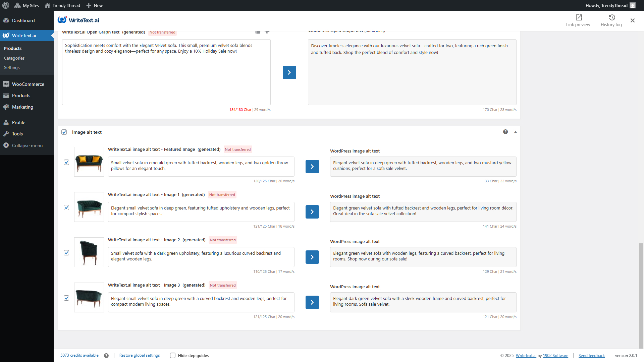This screenshot has width=644, height=362.
Task: Click the Image 3 sofa thumbnail
Action: pos(89,298)
